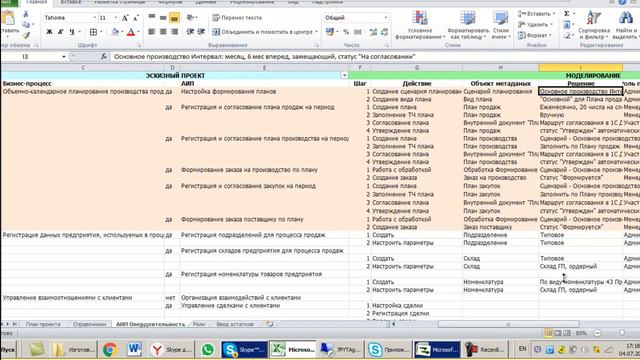Open the Общий number format dropdown

tap(385, 18)
